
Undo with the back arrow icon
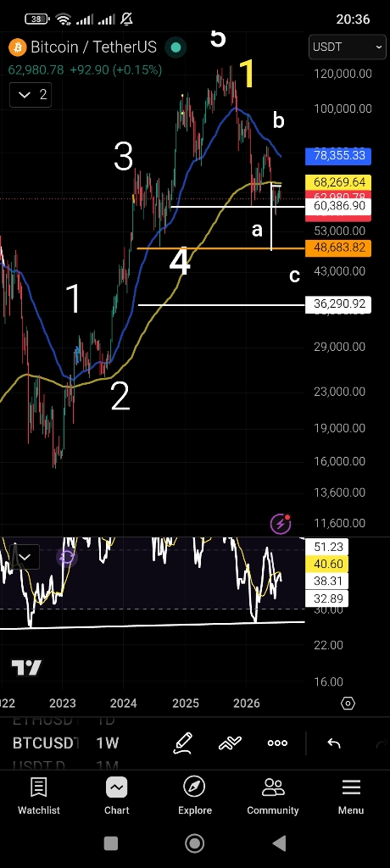coord(333,743)
